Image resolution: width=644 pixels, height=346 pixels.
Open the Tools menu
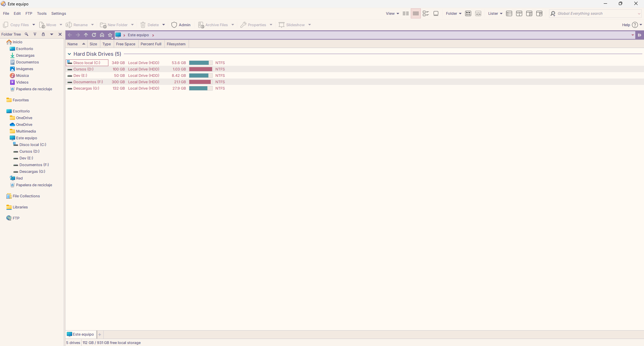click(x=42, y=14)
